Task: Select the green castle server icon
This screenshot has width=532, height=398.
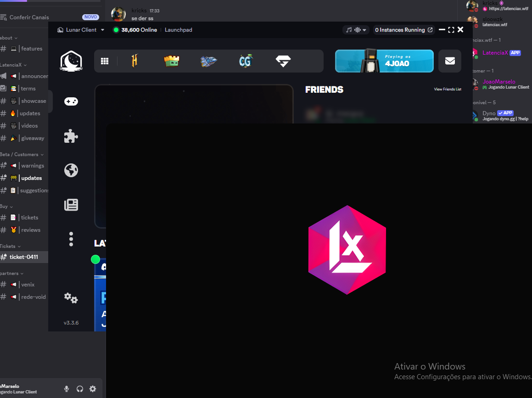Action: click(172, 61)
